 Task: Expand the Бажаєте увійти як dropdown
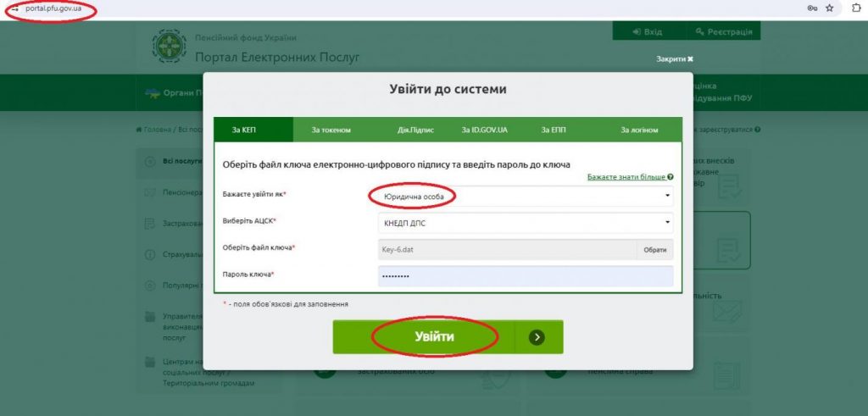click(525, 197)
